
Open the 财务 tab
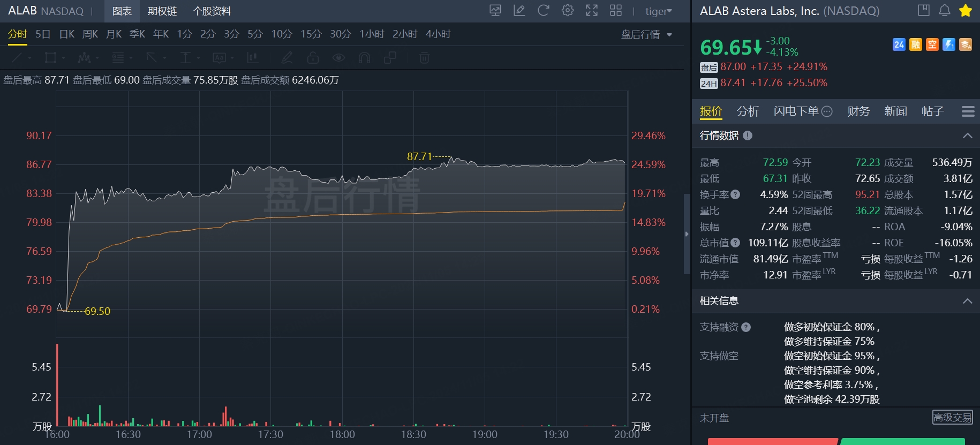pos(858,111)
